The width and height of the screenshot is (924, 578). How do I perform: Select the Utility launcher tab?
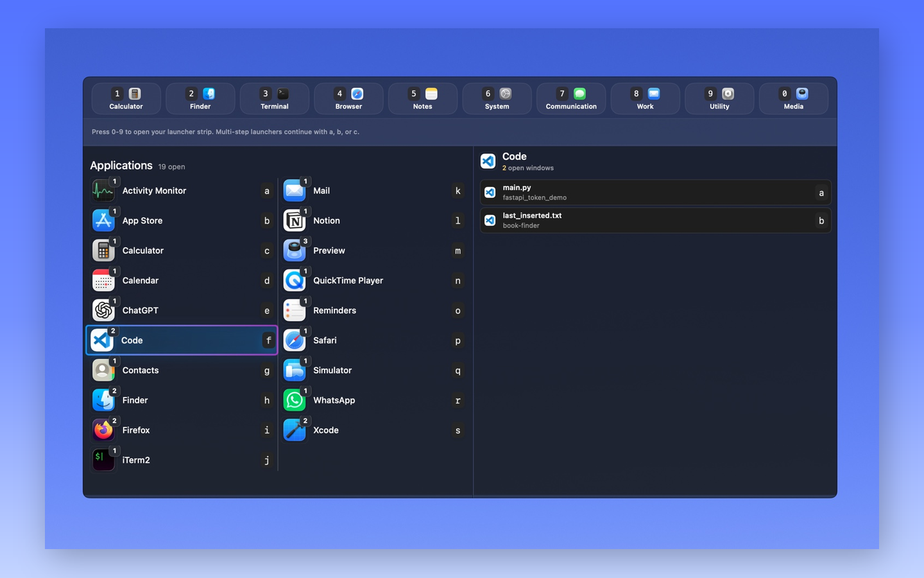coord(719,99)
